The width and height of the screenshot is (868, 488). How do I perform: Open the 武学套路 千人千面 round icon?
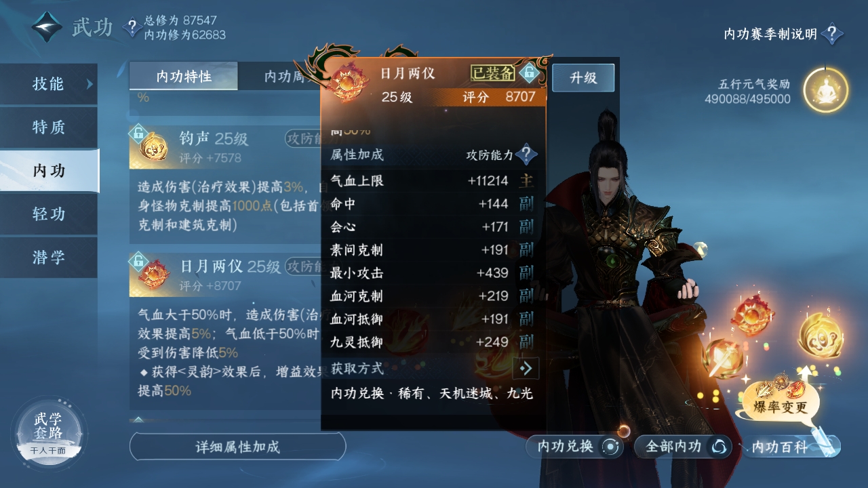click(x=48, y=430)
